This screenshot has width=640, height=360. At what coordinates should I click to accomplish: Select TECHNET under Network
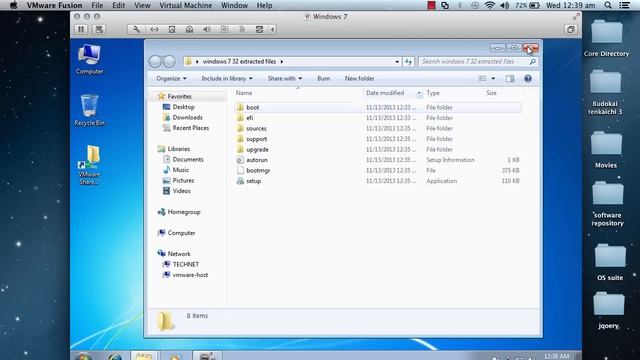[186, 264]
